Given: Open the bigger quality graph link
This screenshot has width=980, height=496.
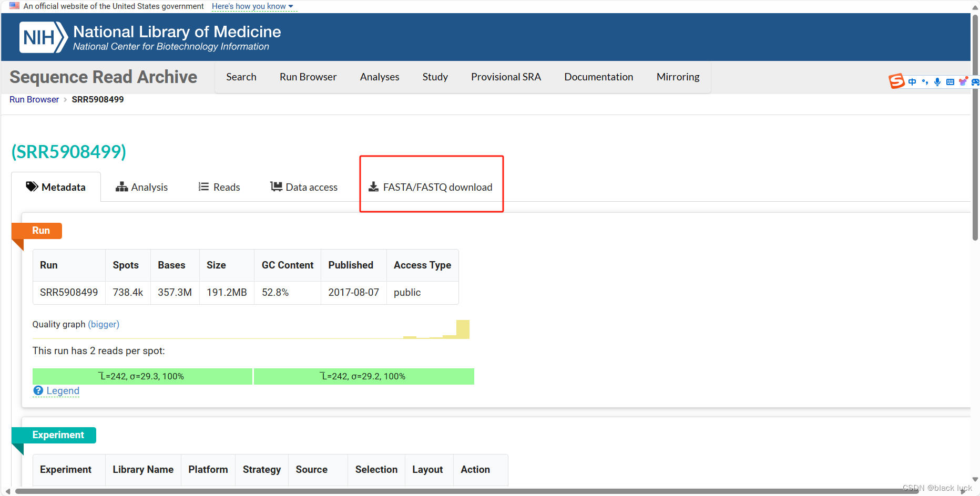Looking at the screenshot, I should 104,324.
